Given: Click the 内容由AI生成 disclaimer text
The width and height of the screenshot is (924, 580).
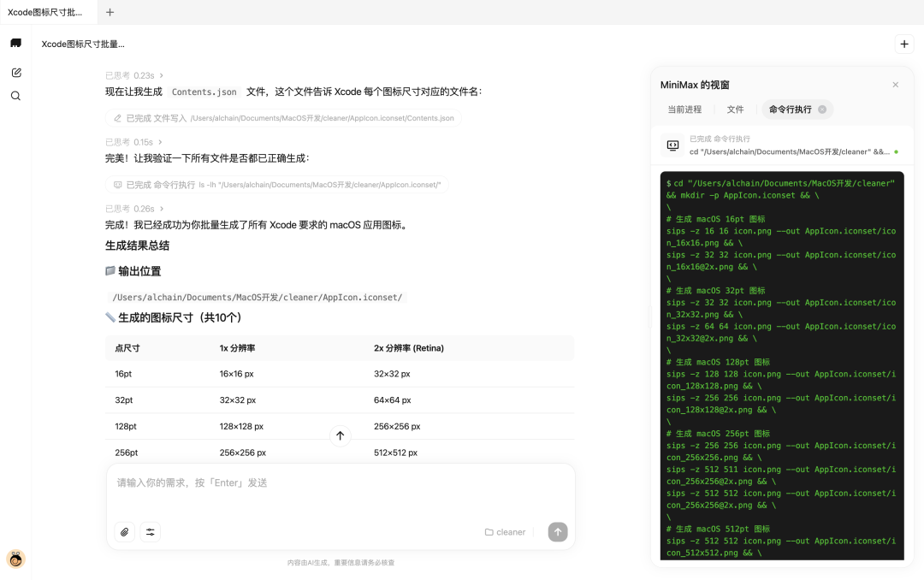Looking at the screenshot, I should 341,563.
